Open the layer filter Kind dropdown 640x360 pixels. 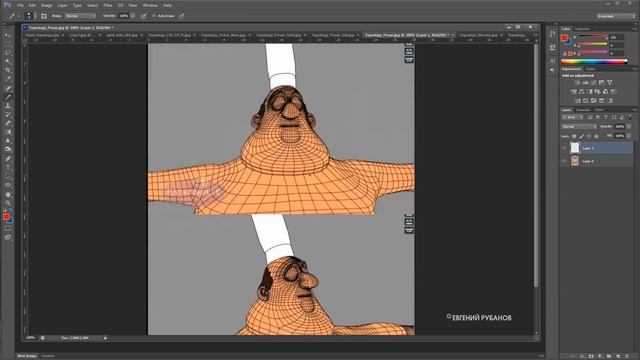(x=572, y=117)
